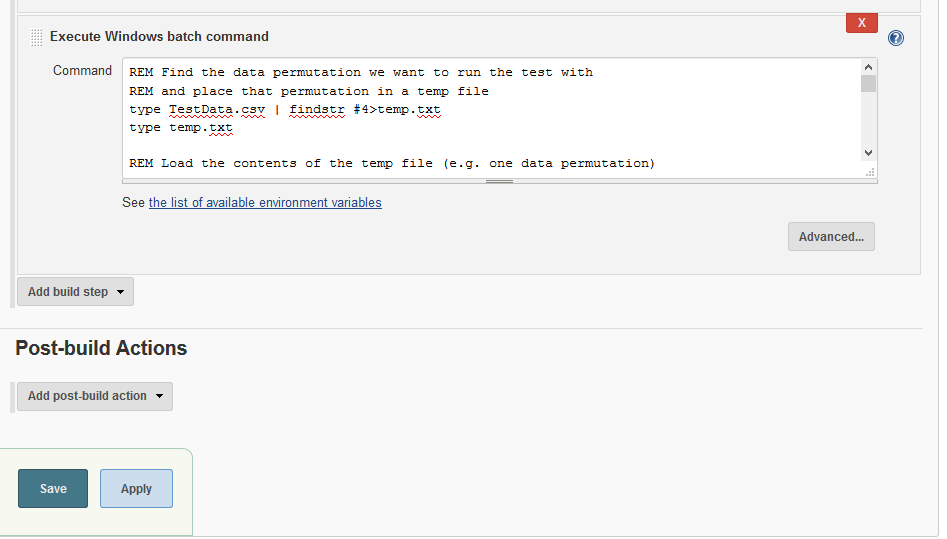This screenshot has width=947, height=539.
Task: Place cursor on TestData.csv in command
Action: [x=217, y=109]
